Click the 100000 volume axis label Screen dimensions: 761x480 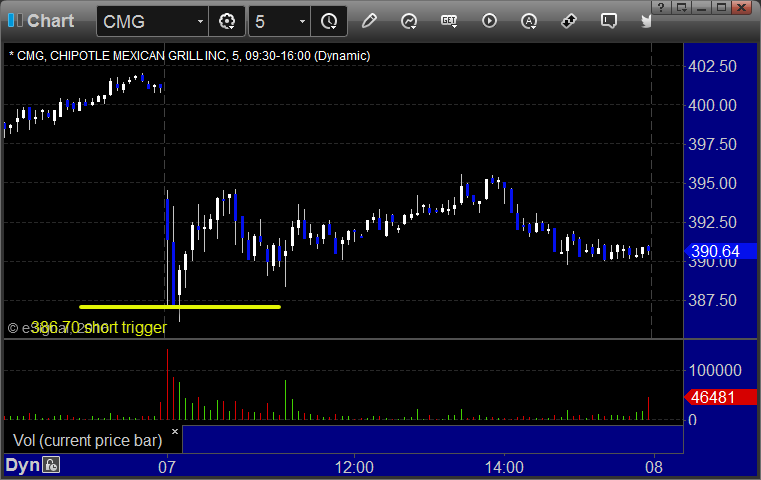(715, 370)
